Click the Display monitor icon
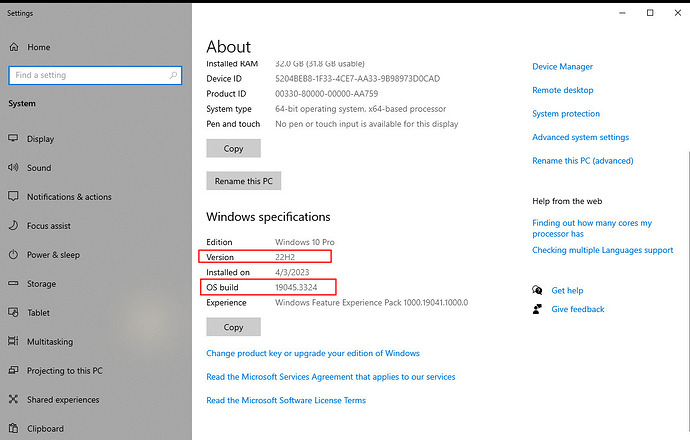 tap(13, 138)
